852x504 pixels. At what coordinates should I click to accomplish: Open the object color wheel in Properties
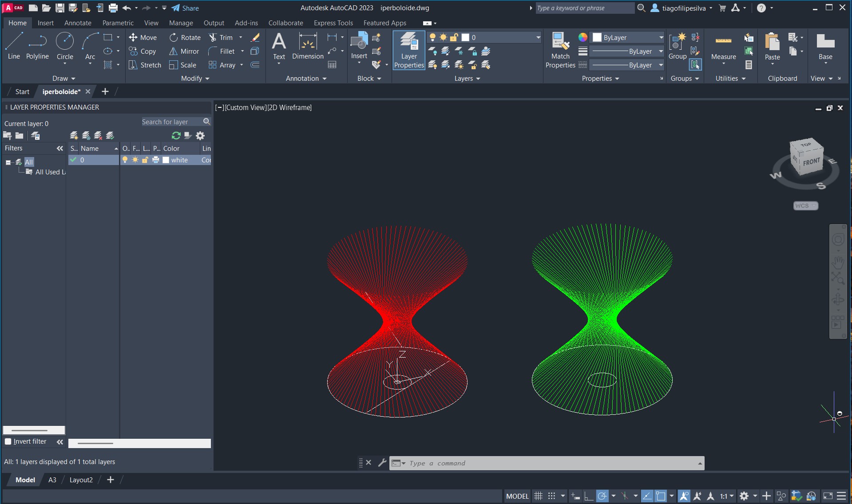tap(583, 37)
